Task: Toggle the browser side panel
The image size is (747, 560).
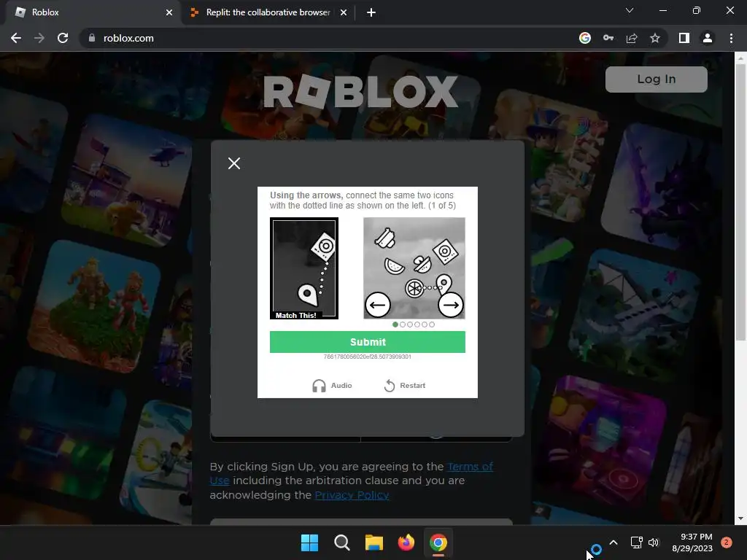Action: coord(684,38)
